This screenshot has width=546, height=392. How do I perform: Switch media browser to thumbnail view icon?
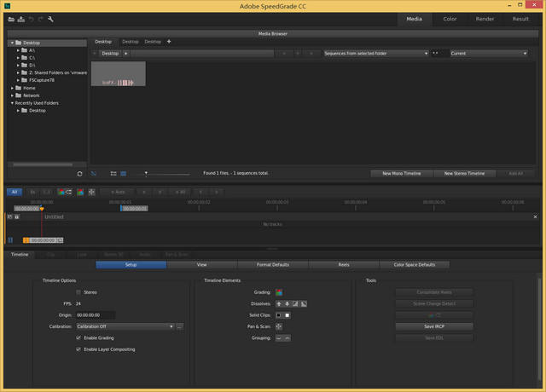pos(123,173)
